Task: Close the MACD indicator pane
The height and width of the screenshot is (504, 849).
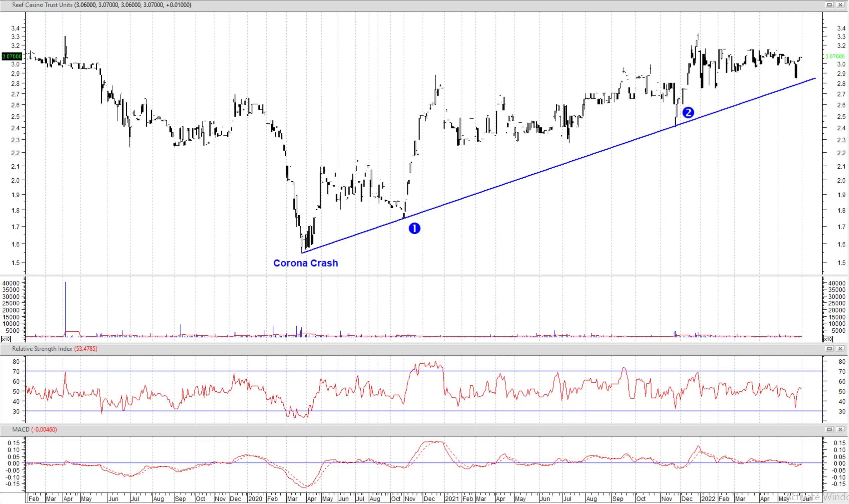Action: coord(840,429)
